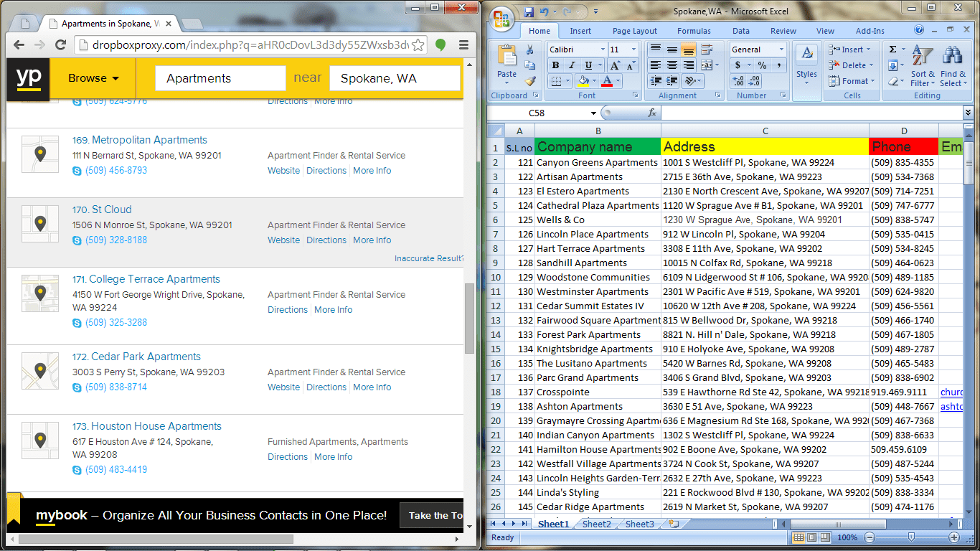The width and height of the screenshot is (980, 551).
Task: Expand the Name Box dropdown arrow
Action: tap(594, 113)
